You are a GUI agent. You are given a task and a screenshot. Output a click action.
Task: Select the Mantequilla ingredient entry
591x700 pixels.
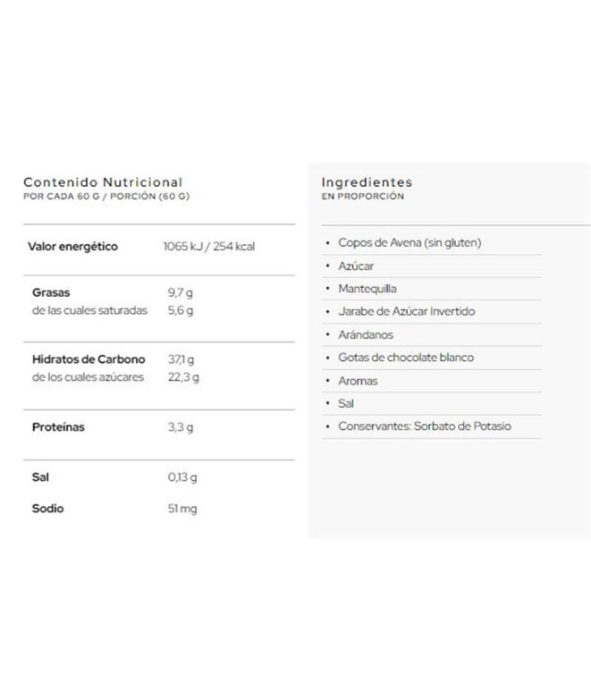pos(367,289)
